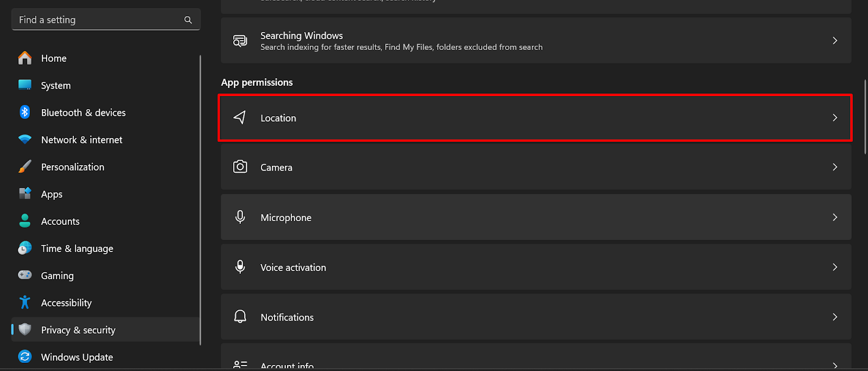The height and width of the screenshot is (371, 868).
Task: Click the Camera icon
Action: pos(240,167)
